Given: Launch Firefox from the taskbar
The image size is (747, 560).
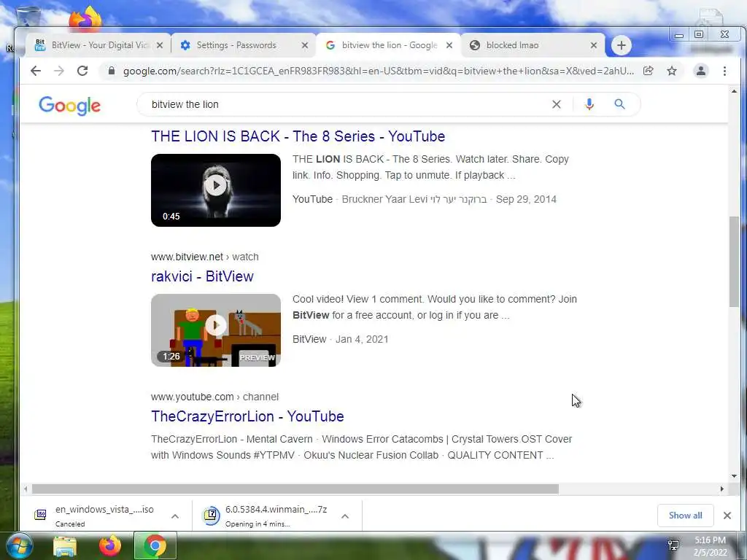Looking at the screenshot, I should pos(110,545).
